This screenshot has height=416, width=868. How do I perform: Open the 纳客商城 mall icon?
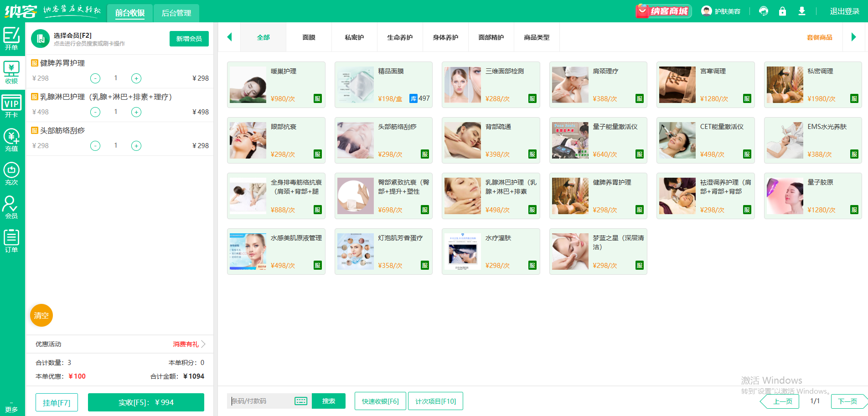tap(664, 11)
